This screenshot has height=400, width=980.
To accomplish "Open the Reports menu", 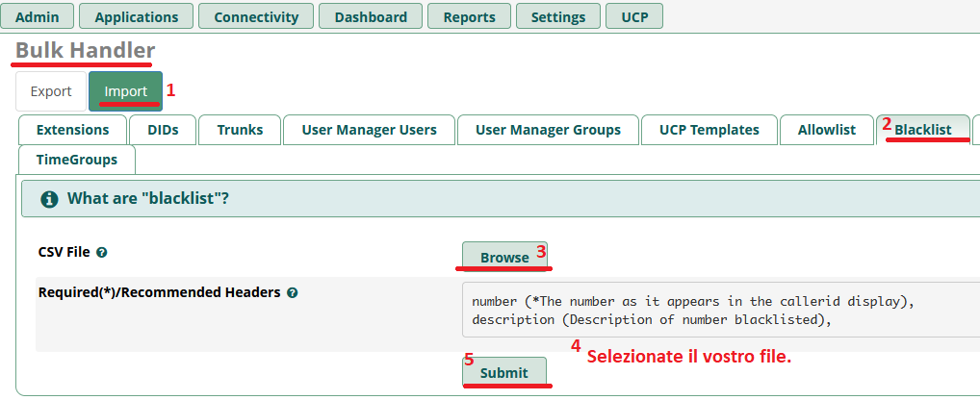I will coord(470,17).
